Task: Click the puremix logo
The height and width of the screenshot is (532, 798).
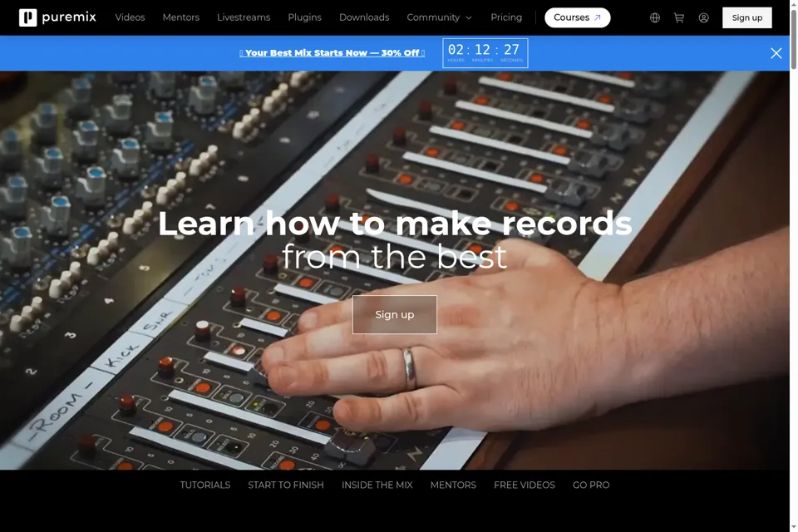Action: 57,17
